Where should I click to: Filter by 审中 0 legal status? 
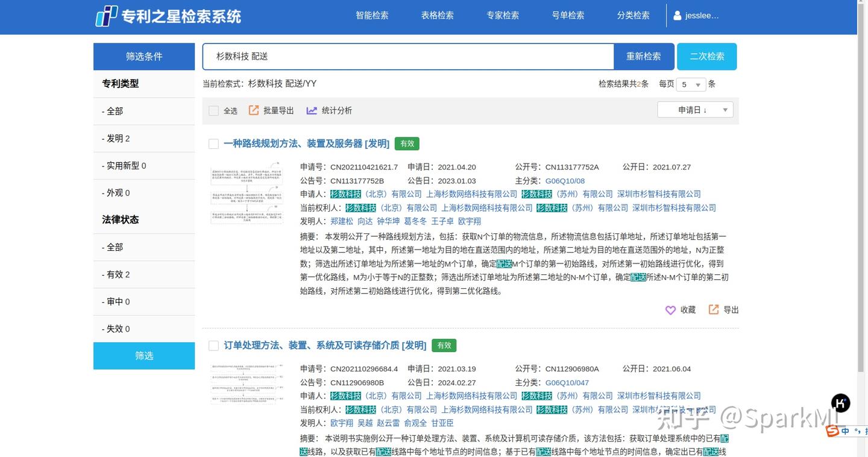pyautogui.click(x=144, y=301)
